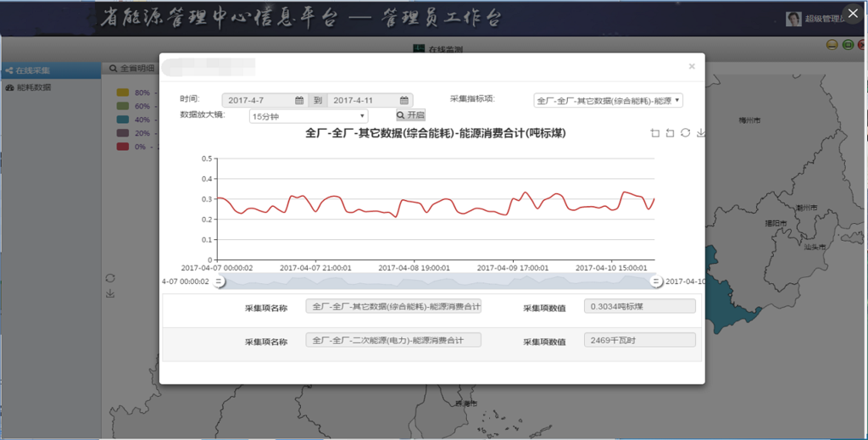Open the end date calendar icon

(405, 100)
